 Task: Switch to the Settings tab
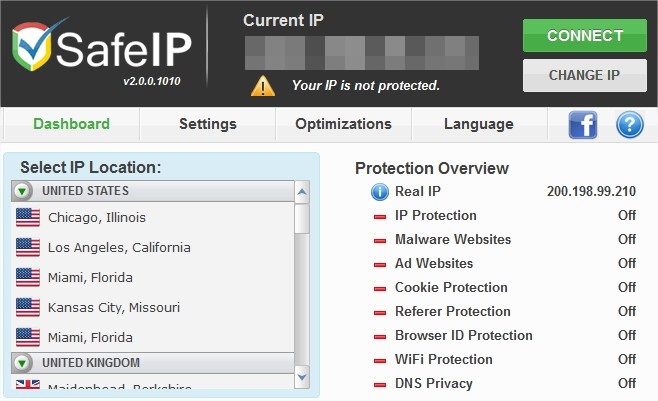208,124
